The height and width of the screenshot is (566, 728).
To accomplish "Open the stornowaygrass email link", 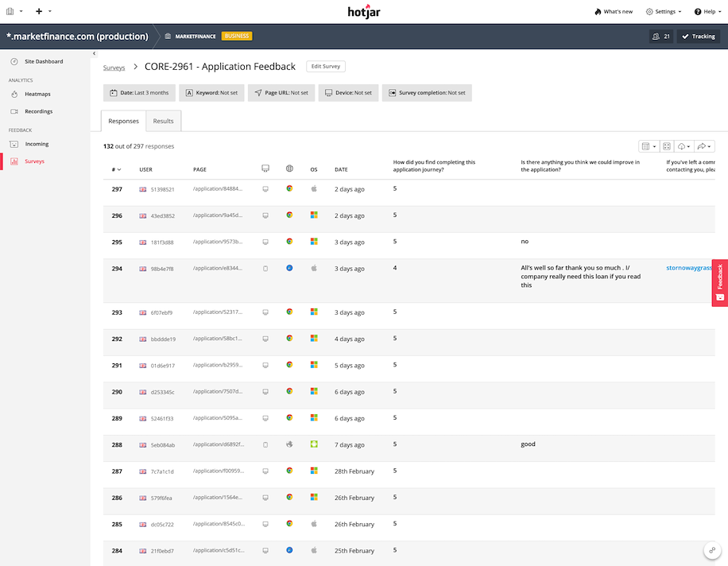I will tap(689, 268).
